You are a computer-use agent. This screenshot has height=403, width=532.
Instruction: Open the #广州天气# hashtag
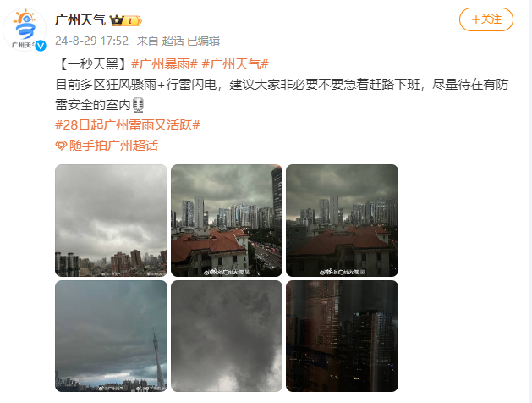(x=235, y=63)
